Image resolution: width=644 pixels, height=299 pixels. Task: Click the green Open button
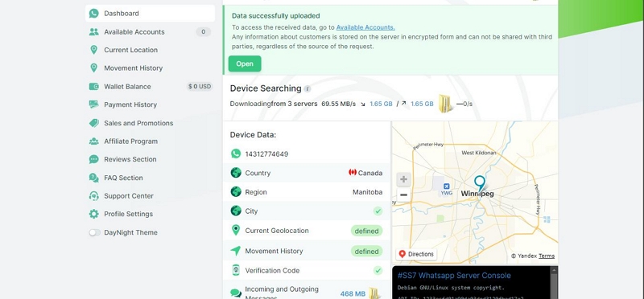(245, 63)
